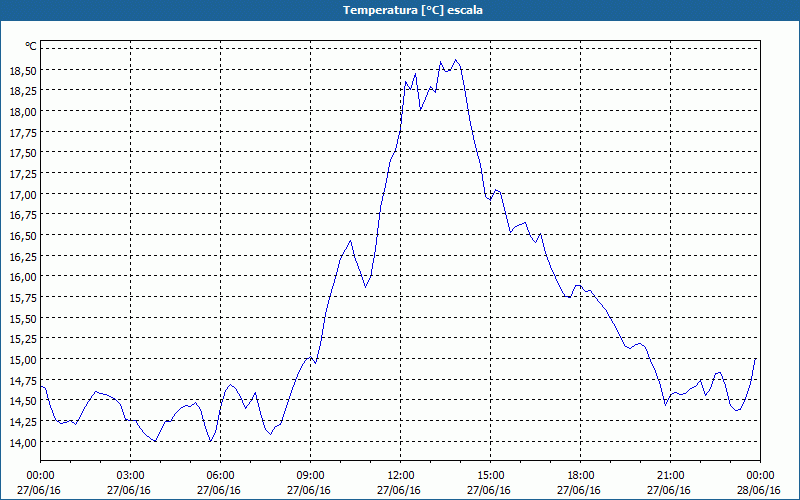Select the 03:00 time axis label

point(131,476)
